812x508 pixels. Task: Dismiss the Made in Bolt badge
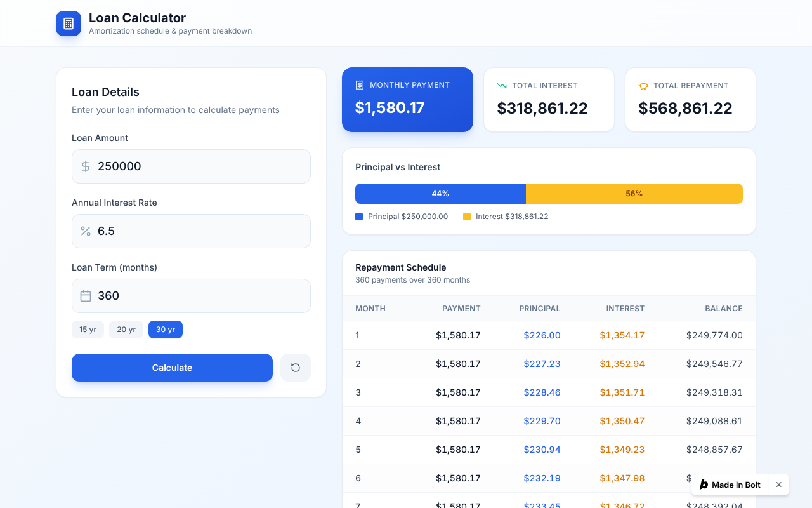(x=779, y=485)
